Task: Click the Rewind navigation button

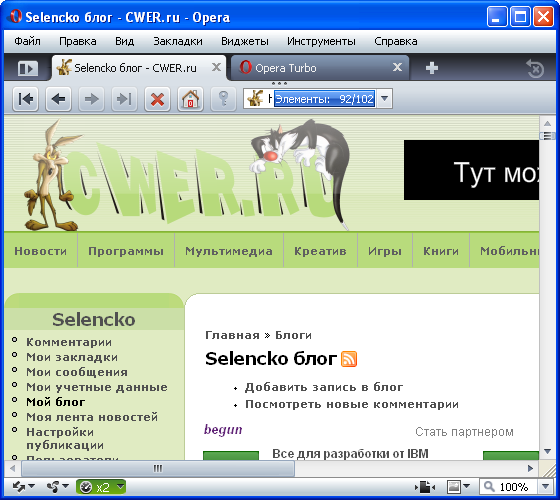Action: (26, 99)
